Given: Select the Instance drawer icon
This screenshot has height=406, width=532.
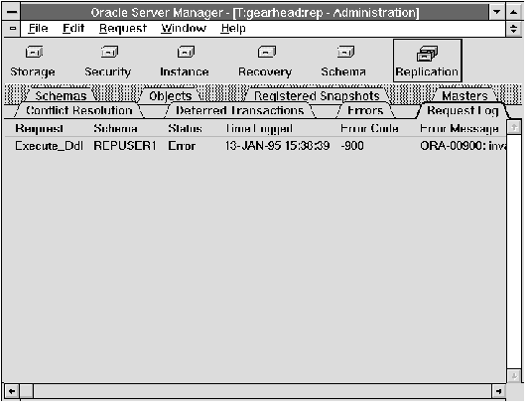Looking at the screenshot, I should point(186,53).
